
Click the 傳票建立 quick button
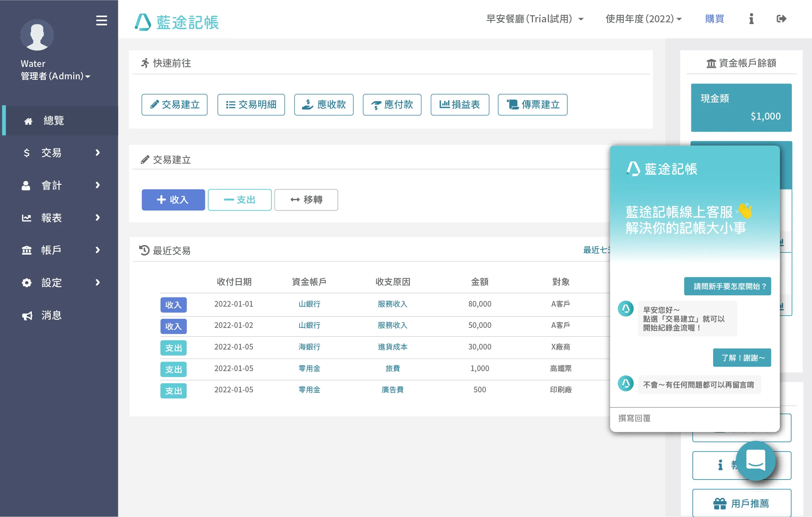[x=533, y=104]
